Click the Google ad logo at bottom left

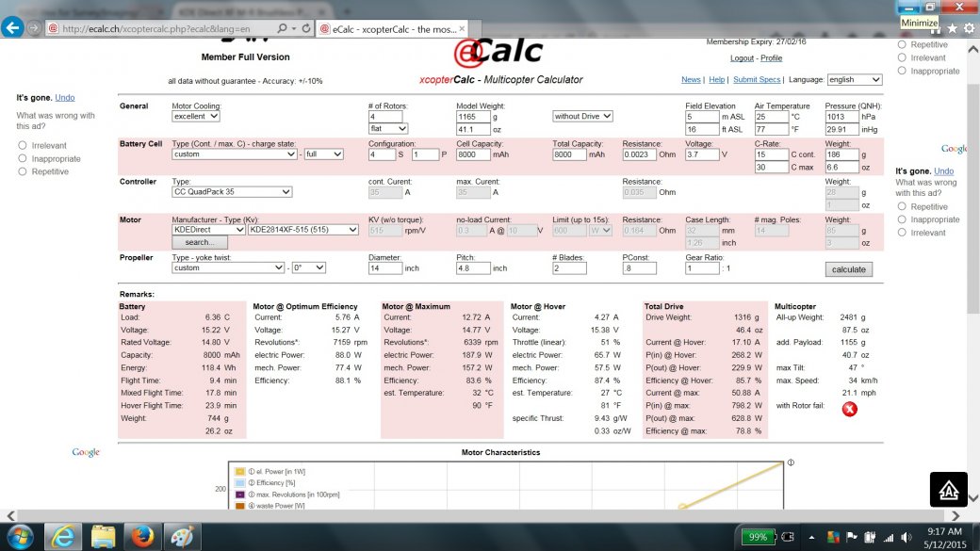tap(86, 452)
